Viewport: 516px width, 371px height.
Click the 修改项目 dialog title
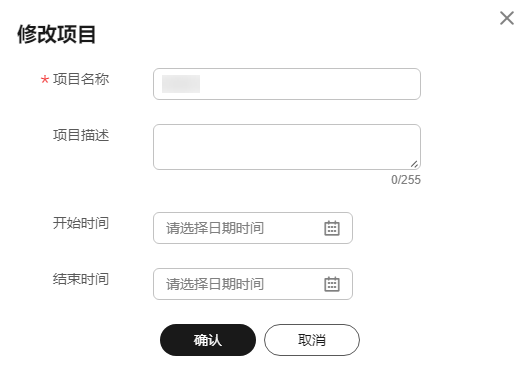pos(57,34)
